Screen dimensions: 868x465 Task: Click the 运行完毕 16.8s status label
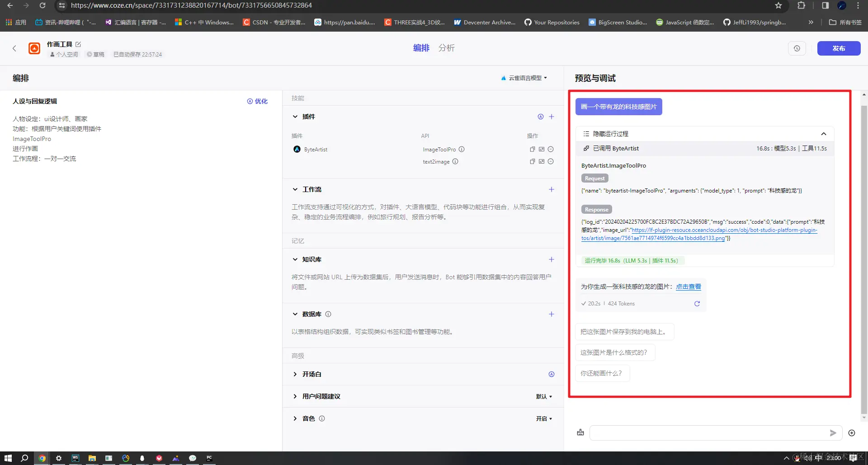pos(632,261)
